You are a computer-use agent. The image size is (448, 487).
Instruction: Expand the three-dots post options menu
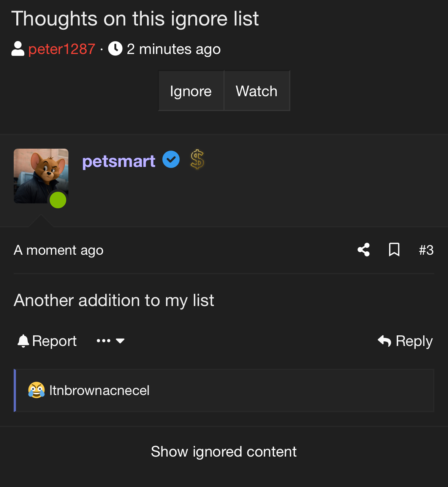[x=103, y=341]
